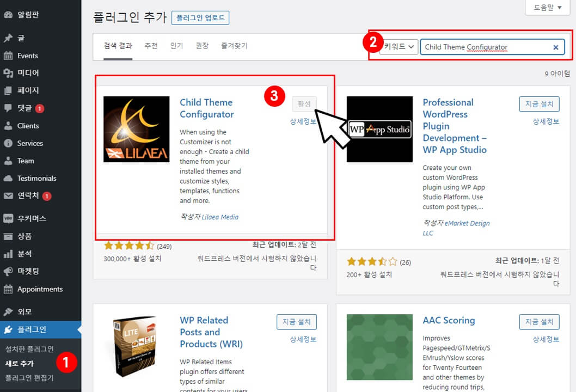Open the Clients menu item
576x392 pixels.
tap(40, 126)
